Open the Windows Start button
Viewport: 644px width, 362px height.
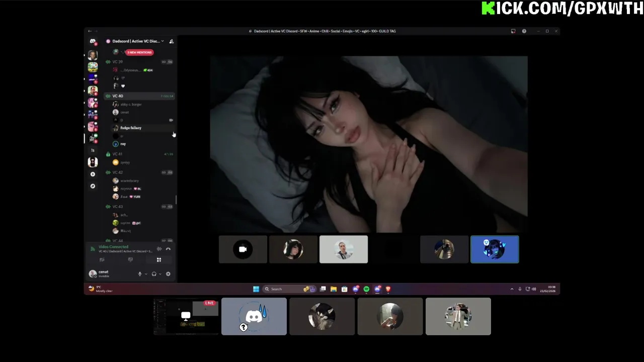(x=256, y=289)
